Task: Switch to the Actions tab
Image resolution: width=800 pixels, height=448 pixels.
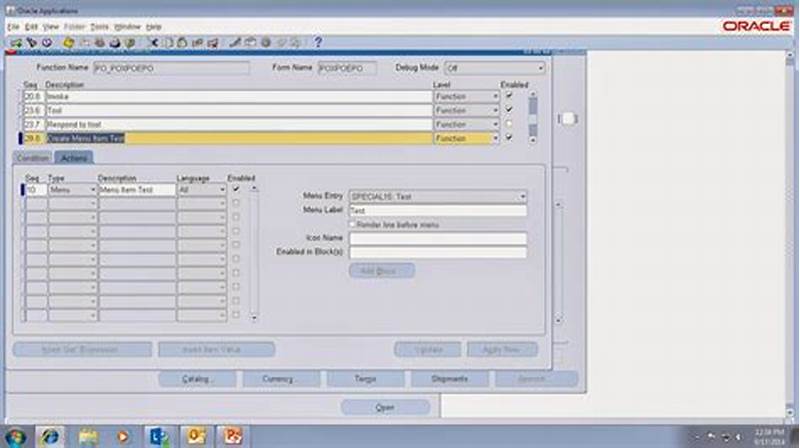Action: 74,158
